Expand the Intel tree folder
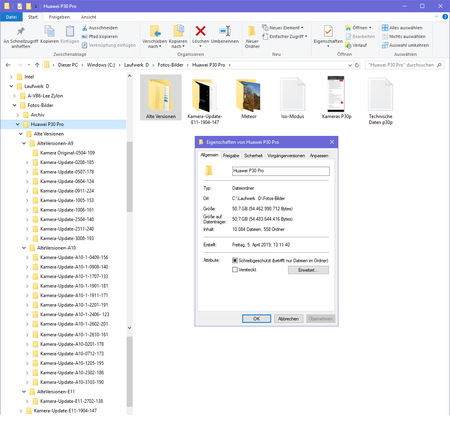 tap(11, 77)
